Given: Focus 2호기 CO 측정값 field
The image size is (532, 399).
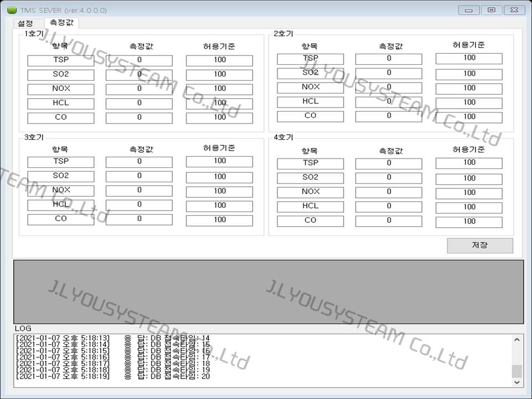Looking at the screenshot, I should click(x=389, y=116).
